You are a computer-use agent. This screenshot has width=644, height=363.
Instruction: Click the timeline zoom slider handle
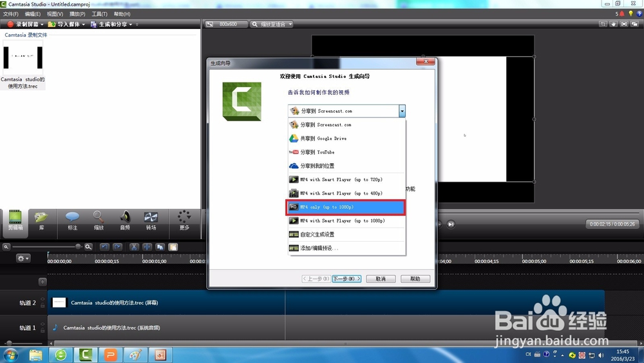[78, 247]
